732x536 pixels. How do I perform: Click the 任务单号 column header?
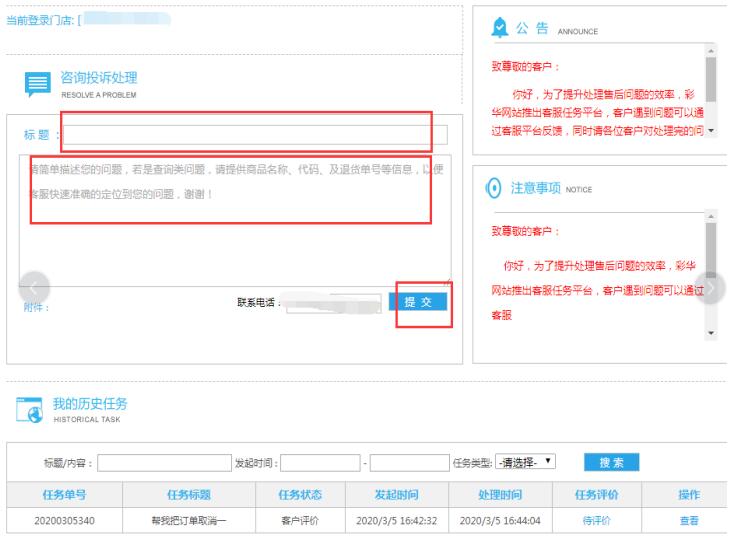64,494
